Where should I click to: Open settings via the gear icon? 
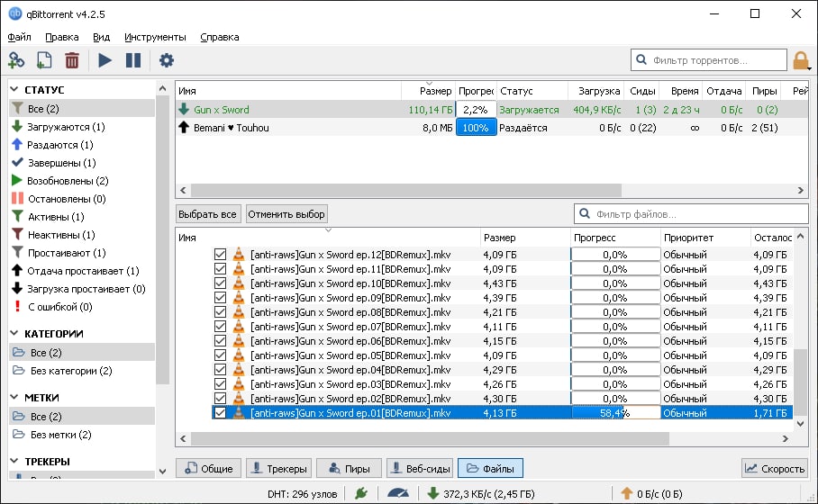pyautogui.click(x=167, y=60)
